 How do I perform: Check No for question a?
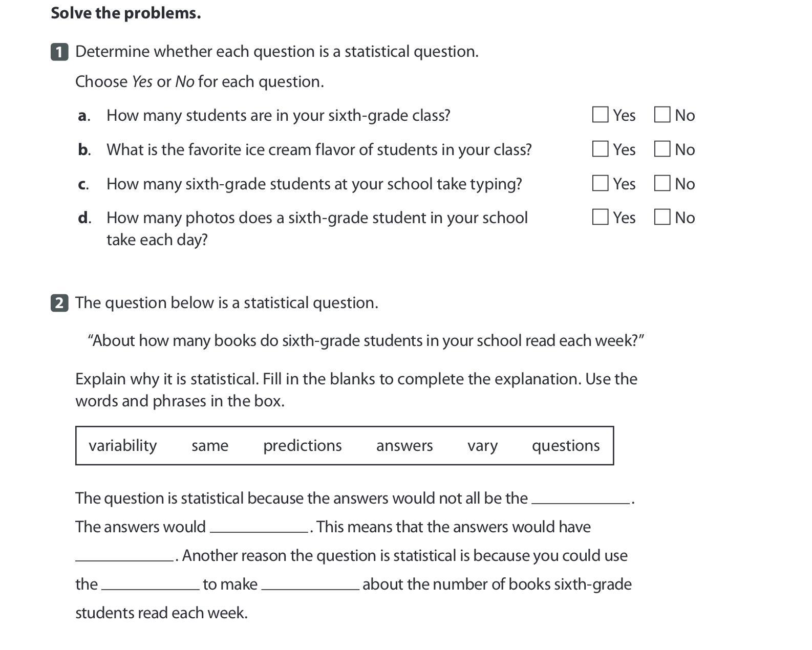pyautogui.click(x=662, y=115)
